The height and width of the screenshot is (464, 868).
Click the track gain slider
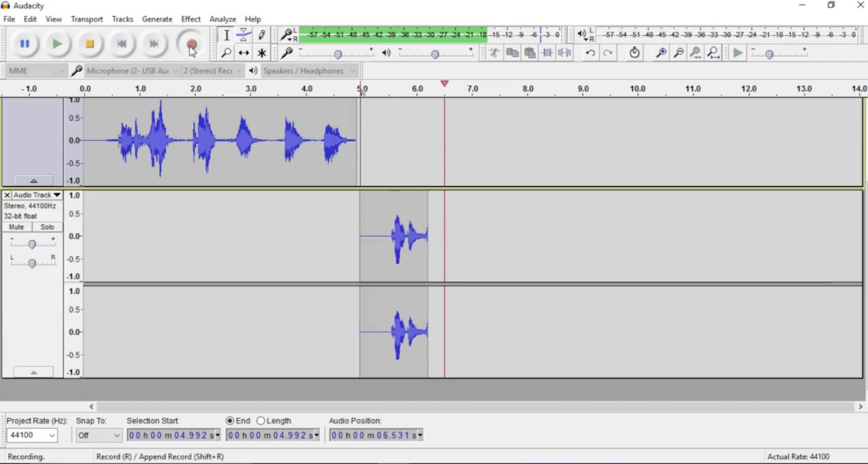click(x=32, y=244)
